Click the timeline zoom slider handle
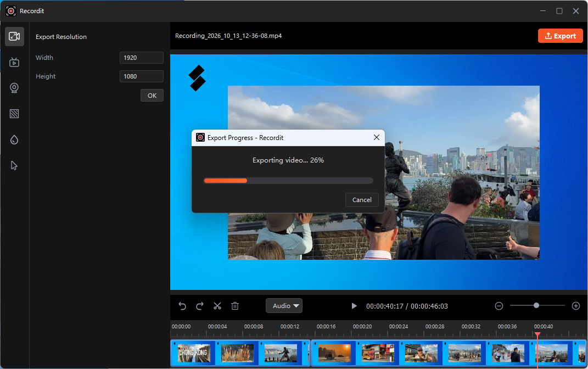Viewport: 588px width, 369px height. (x=536, y=306)
